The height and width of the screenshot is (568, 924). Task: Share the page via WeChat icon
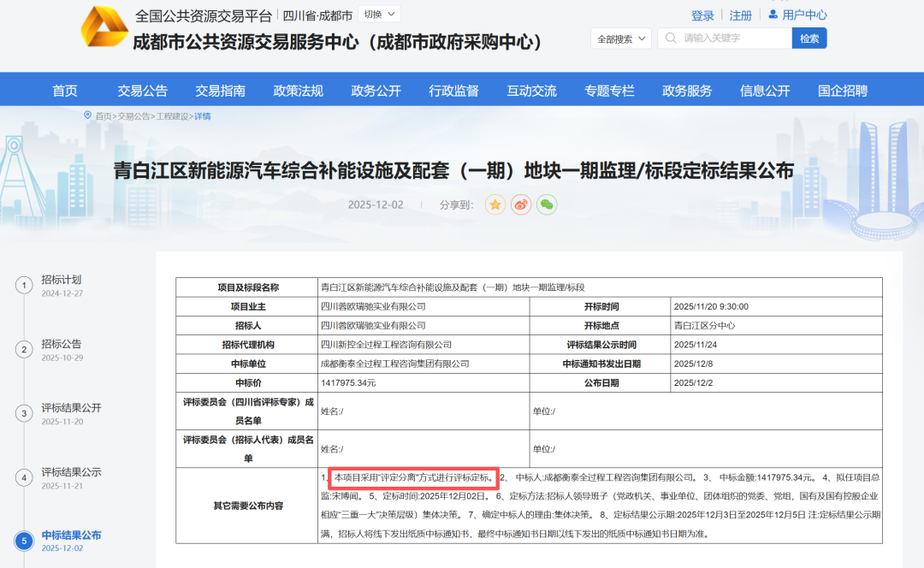(x=547, y=204)
